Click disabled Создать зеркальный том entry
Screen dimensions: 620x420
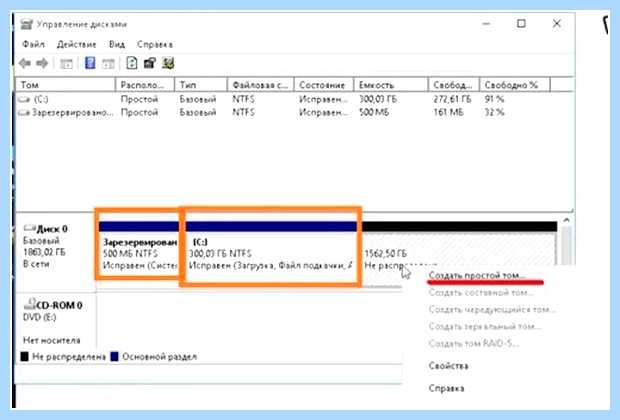tap(485, 326)
